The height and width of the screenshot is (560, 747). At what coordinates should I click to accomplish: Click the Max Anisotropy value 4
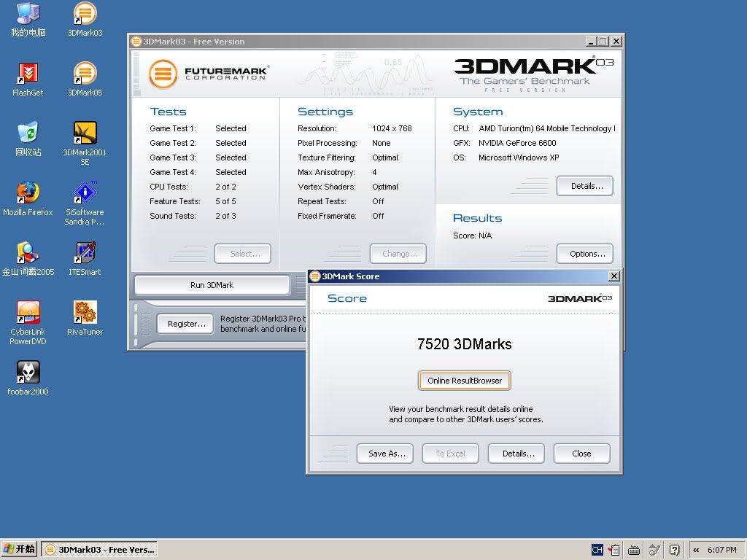point(374,172)
